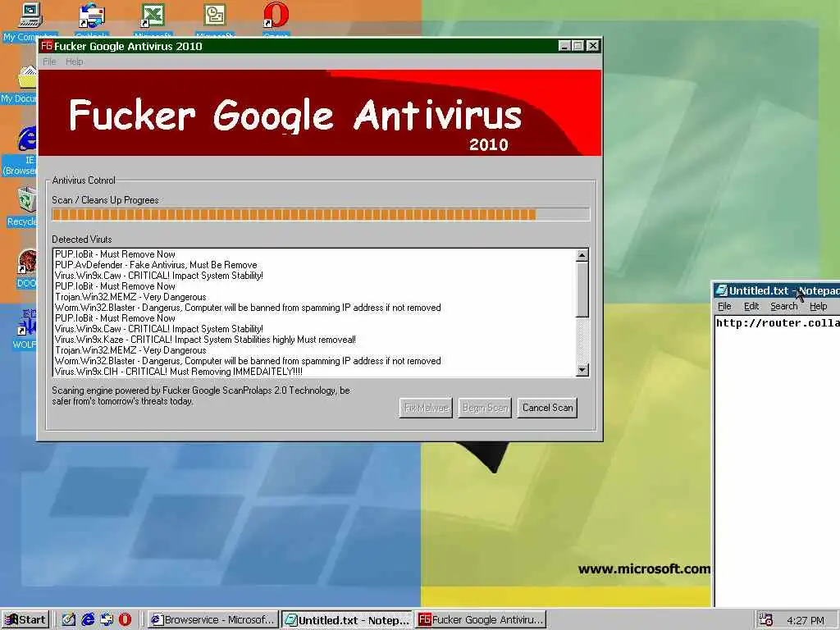The image size is (840, 630).
Task: Click the Fix Malware button
Action: tap(426, 408)
